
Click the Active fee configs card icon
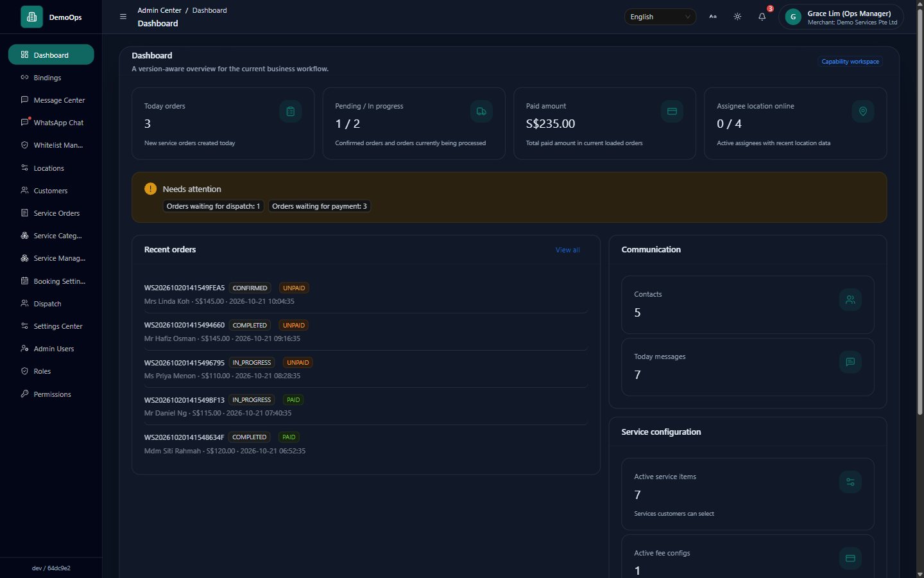pyautogui.click(x=850, y=559)
